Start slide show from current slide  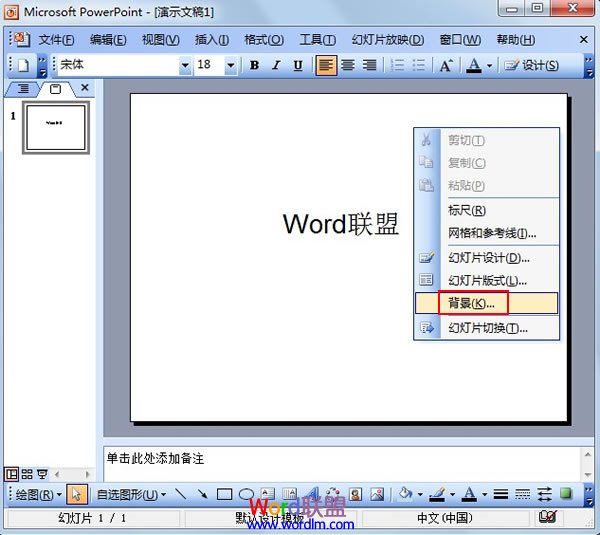click(x=42, y=475)
